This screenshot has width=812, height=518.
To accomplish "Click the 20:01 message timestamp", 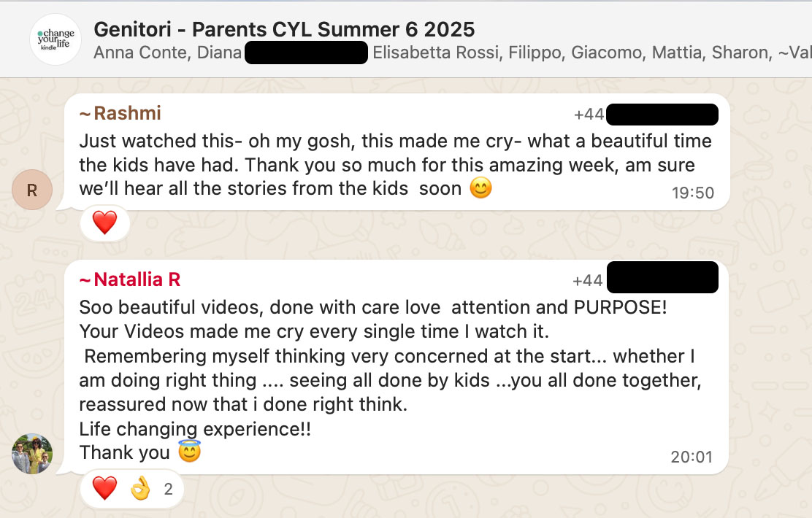I will tap(692, 457).
